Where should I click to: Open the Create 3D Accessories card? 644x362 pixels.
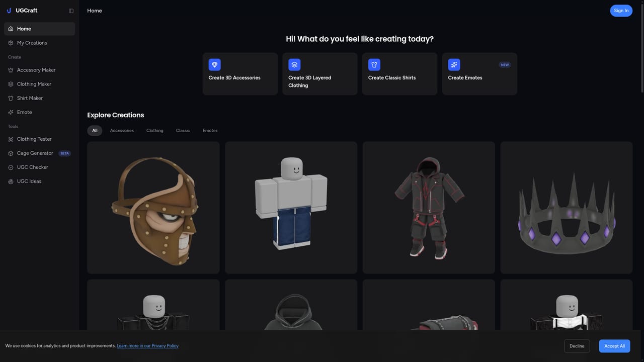point(240,74)
